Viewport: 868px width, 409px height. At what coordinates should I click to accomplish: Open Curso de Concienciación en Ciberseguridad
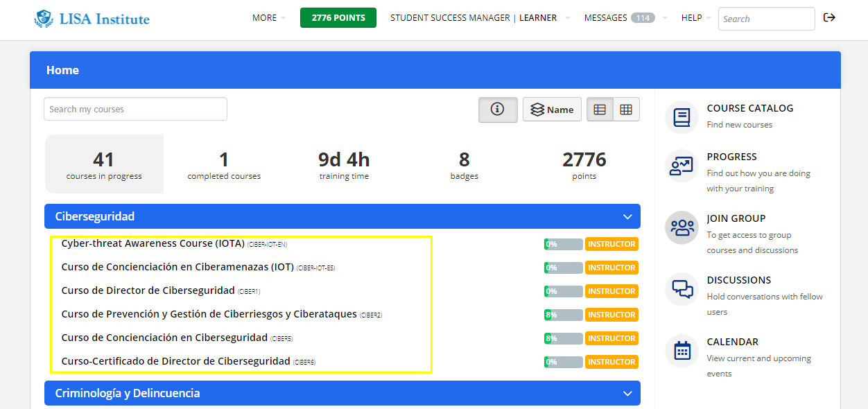pos(164,338)
